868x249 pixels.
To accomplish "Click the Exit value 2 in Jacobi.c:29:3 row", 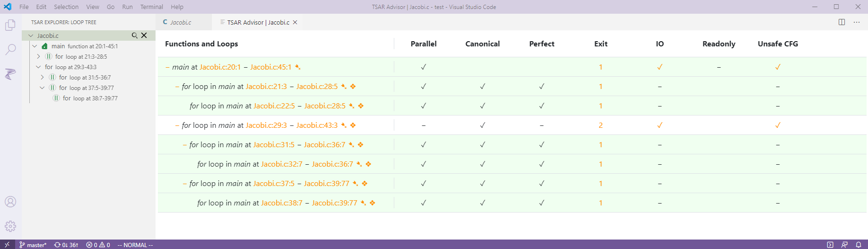I will (601, 125).
